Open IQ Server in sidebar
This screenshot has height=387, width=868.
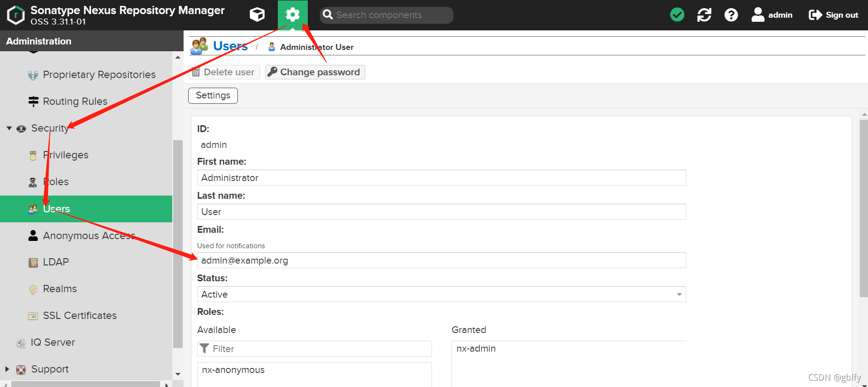(53, 342)
